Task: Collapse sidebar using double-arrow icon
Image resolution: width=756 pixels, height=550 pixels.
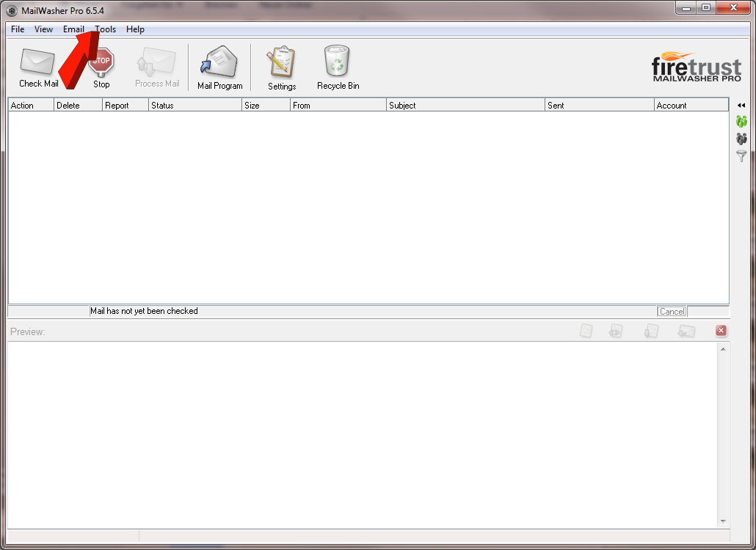Action: coord(741,105)
